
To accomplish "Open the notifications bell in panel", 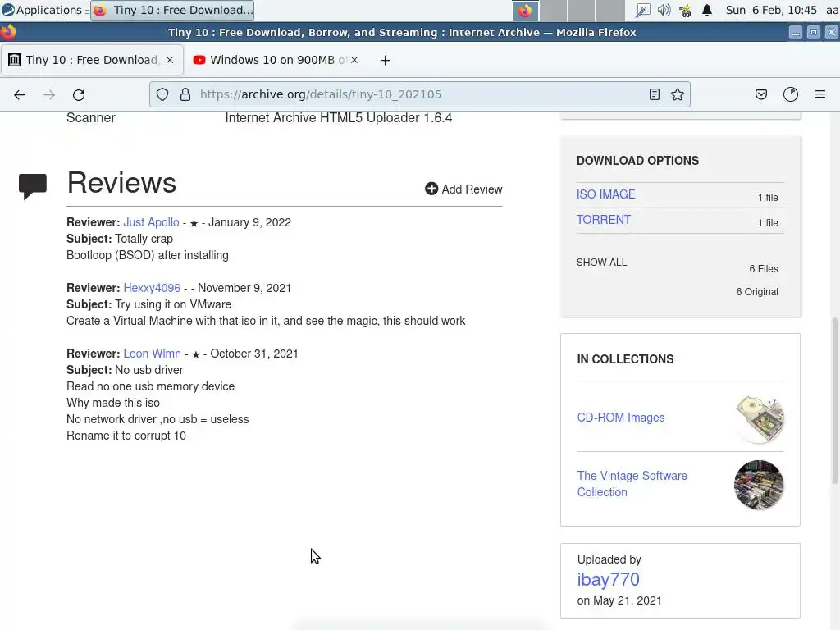I will tap(707, 10).
